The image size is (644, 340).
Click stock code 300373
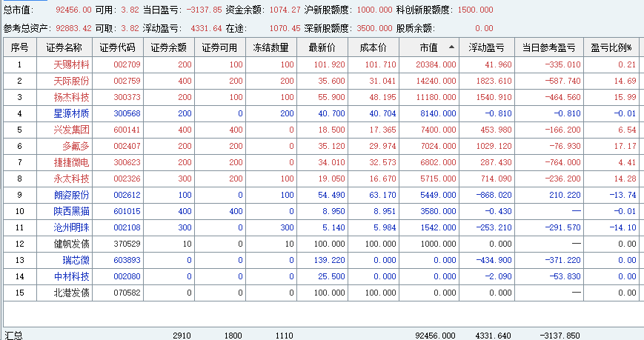127,97
